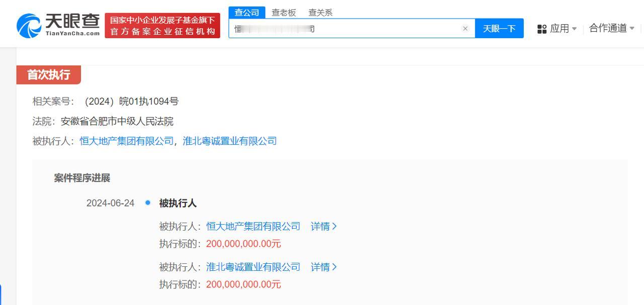Open 淮北粤诚置业有限公司 link in 被执行人 header row
Screen dimensions: 644x305
[x=230, y=141]
